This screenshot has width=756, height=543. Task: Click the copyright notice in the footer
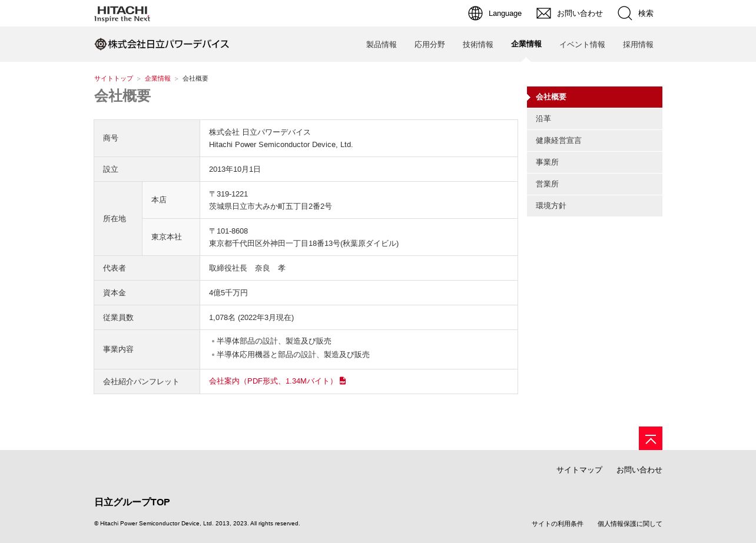click(x=197, y=524)
